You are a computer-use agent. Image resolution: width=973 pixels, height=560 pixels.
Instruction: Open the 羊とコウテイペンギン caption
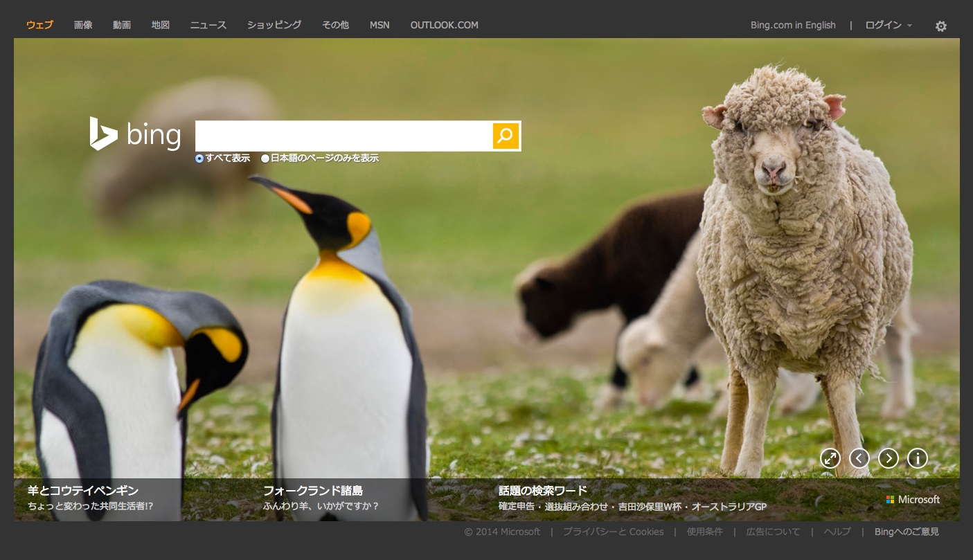coord(83,491)
